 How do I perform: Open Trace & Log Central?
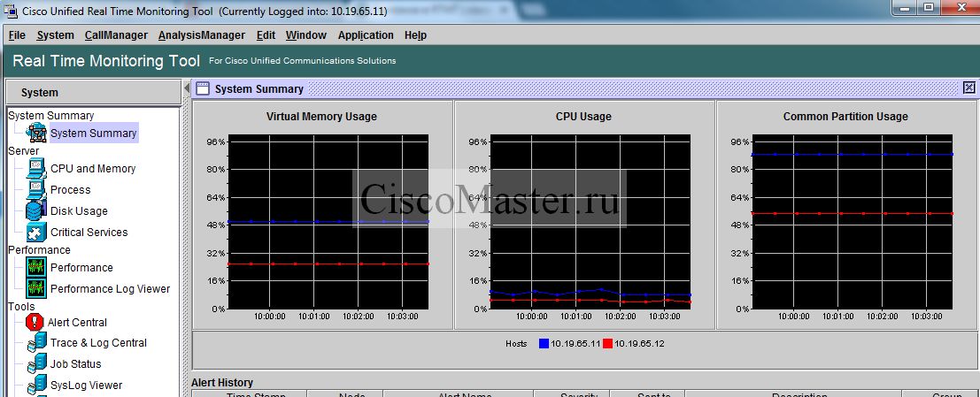(99, 343)
